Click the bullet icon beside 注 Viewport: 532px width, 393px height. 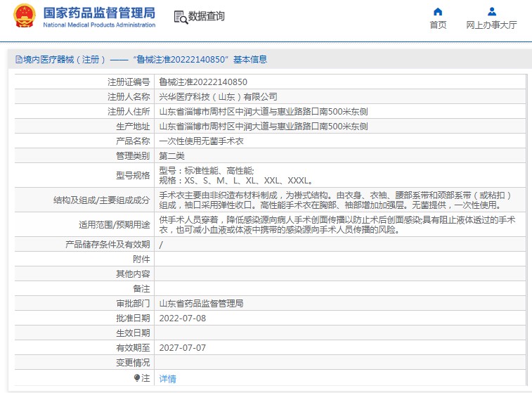(x=137, y=378)
